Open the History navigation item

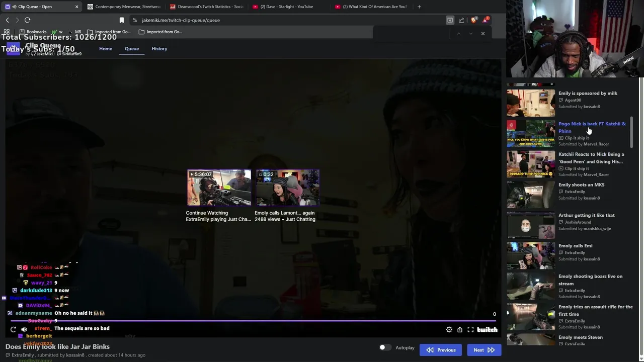coord(159,49)
